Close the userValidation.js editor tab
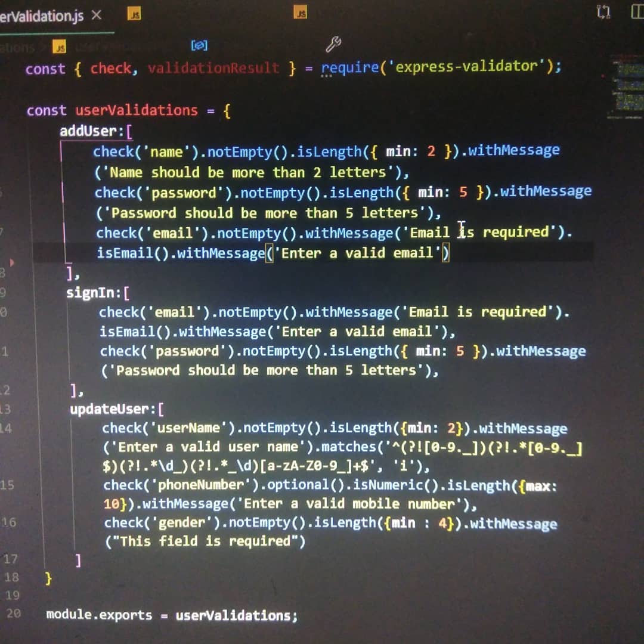This screenshot has width=644, height=644. tap(97, 16)
